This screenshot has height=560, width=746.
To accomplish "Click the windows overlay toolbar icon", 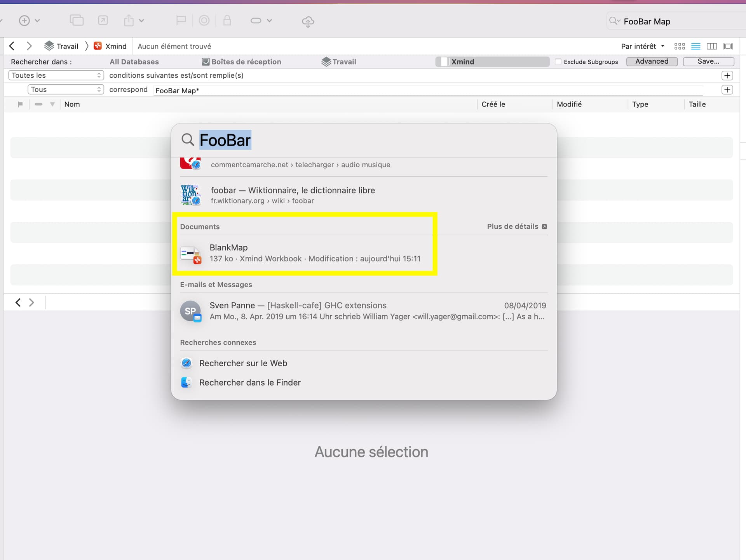I will (77, 20).
